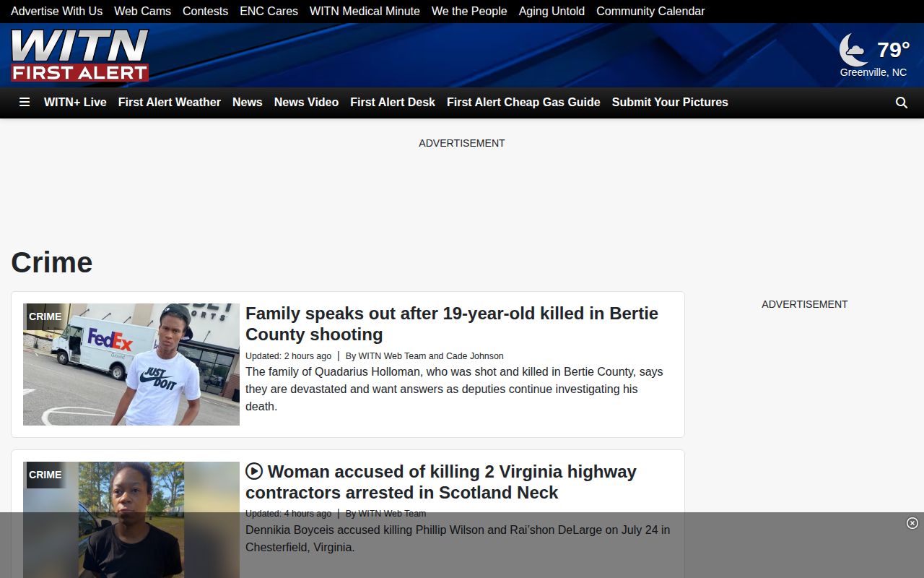The width and height of the screenshot is (924, 578).
Task: Open Woman accused Virginia contractors headline
Action: point(441,482)
